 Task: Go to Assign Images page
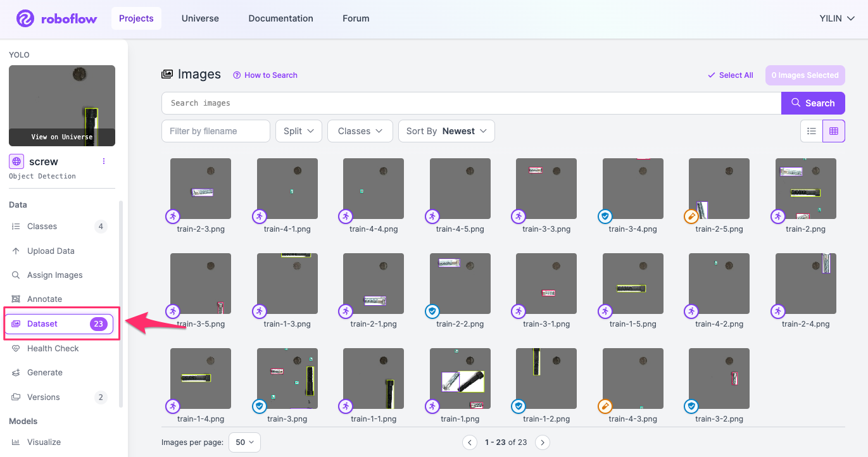(x=54, y=275)
